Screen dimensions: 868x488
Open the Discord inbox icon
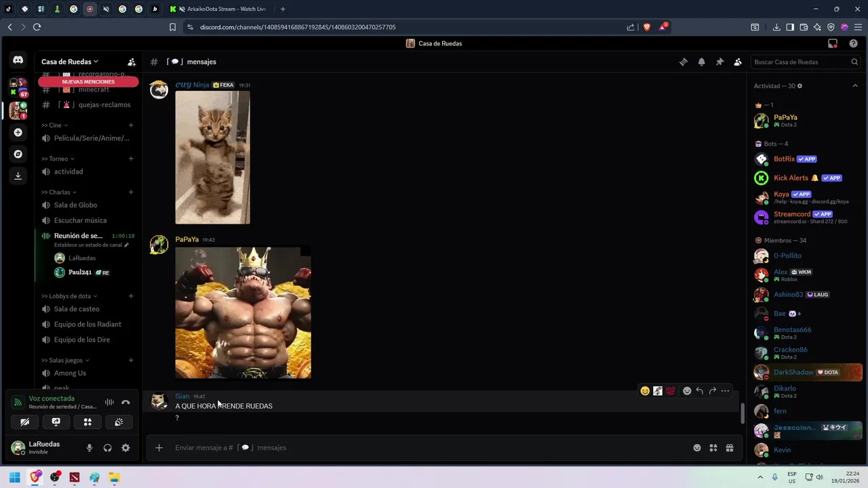pos(833,43)
